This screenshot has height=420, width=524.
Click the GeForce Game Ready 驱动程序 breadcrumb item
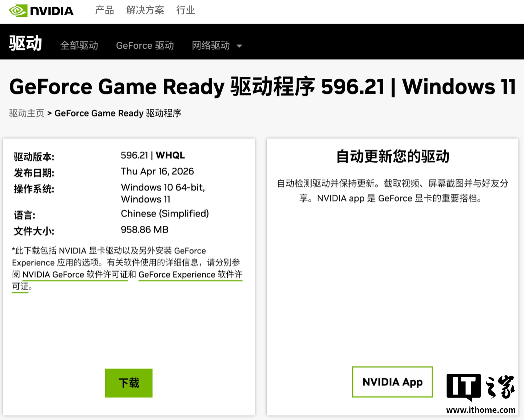click(x=118, y=113)
